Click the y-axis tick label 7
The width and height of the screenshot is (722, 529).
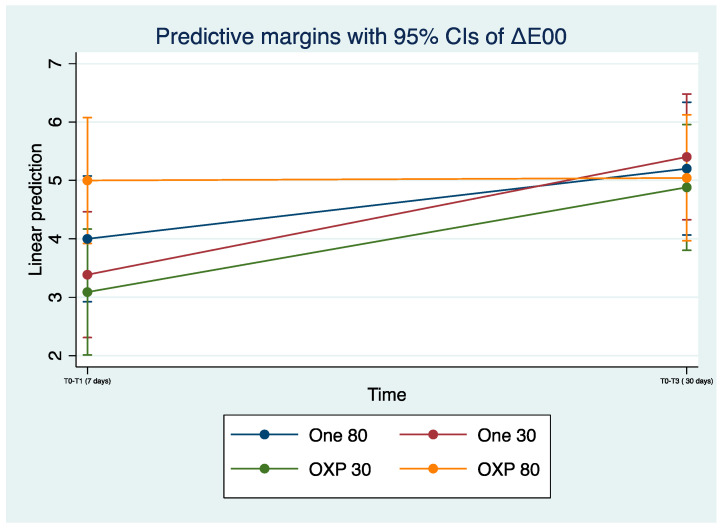55,63
